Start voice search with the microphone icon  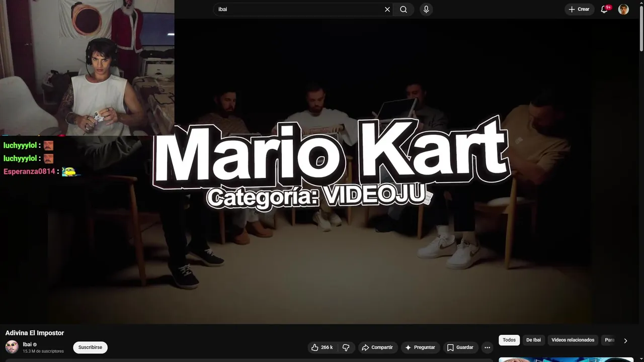pos(426,9)
